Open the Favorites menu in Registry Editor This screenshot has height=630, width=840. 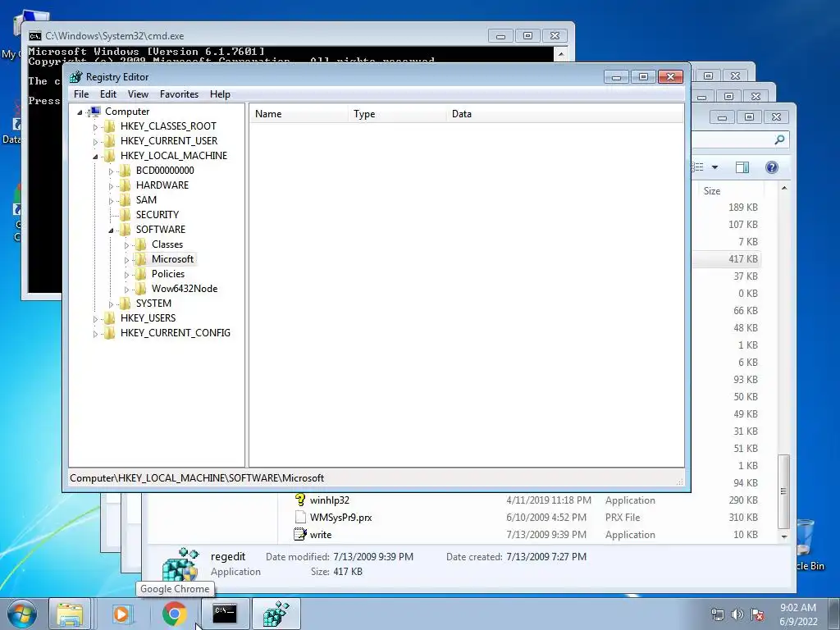(179, 94)
